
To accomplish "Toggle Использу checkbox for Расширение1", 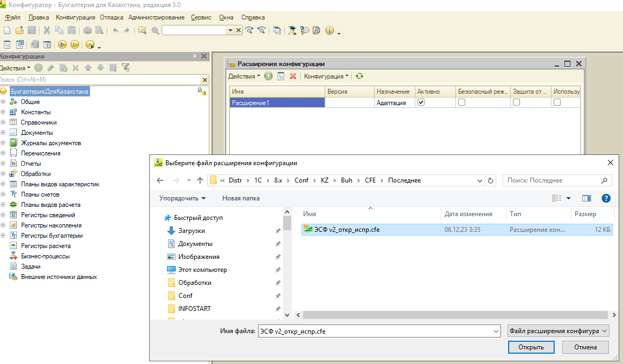I will click(x=557, y=102).
